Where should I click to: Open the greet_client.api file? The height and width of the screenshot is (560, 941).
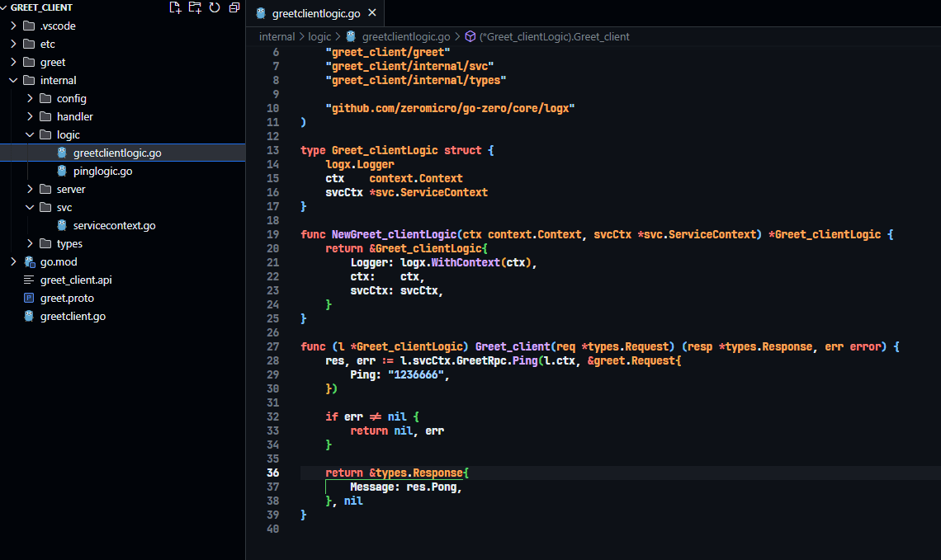pos(76,280)
